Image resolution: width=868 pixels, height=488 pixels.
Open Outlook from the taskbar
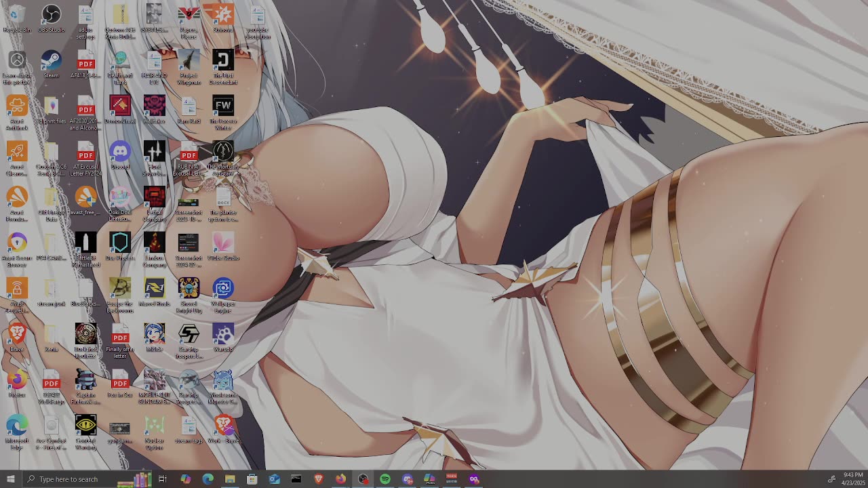pos(274,479)
